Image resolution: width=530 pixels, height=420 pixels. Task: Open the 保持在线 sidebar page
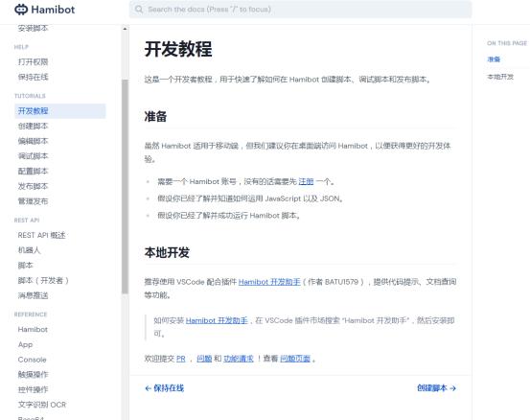click(34, 77)
